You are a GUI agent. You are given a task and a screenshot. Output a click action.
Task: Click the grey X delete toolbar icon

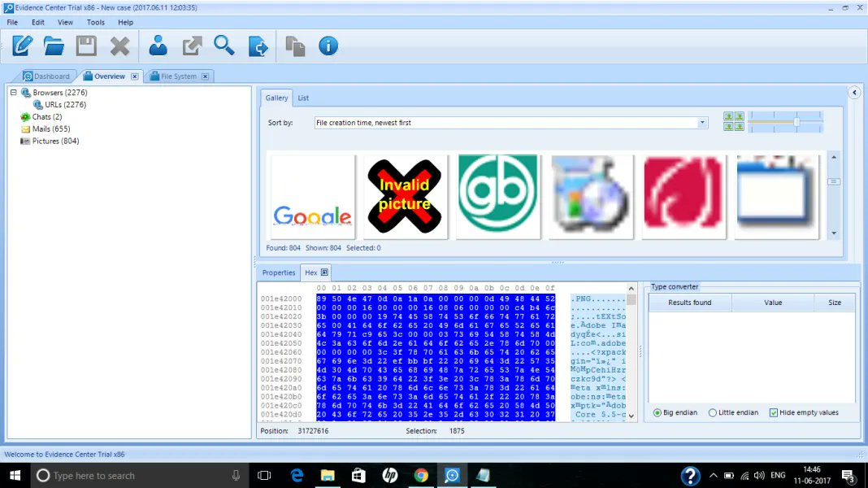(x=119, y=46)
